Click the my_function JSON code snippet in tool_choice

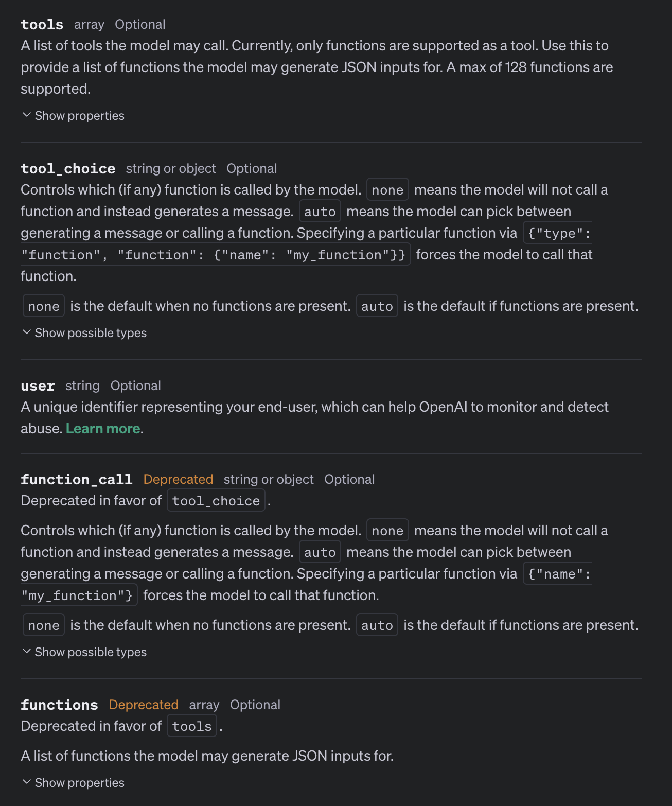[x=215, y=255]
